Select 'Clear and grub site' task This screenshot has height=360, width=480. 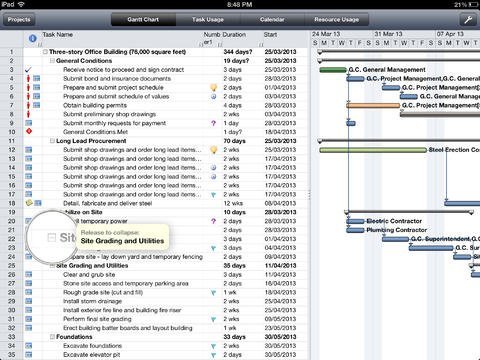89,275
